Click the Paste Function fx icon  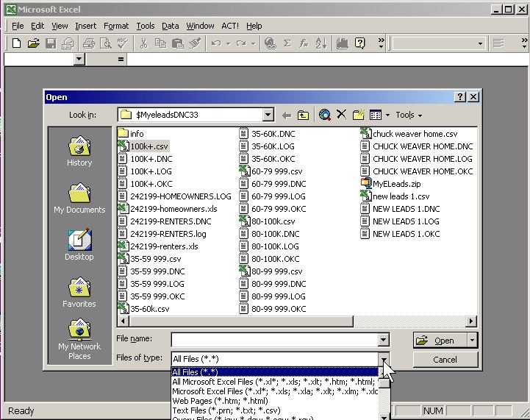(x=304, y=43)
